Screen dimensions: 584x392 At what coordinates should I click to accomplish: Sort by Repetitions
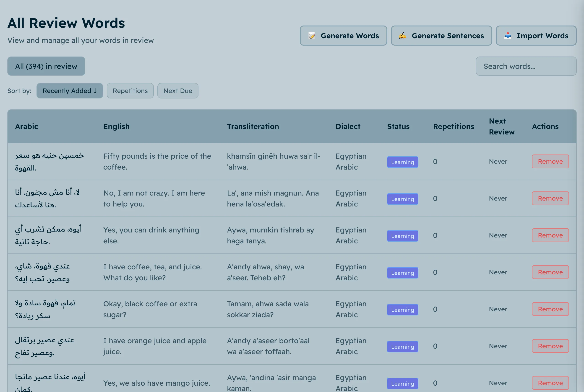tap(130, 90)
